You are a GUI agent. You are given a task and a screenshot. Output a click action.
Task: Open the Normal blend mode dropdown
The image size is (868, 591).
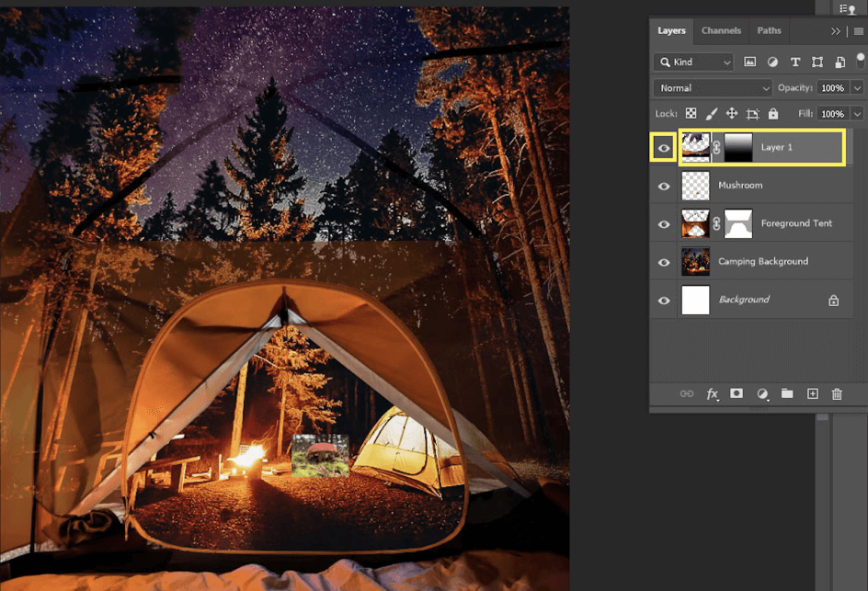coord(713,88)
